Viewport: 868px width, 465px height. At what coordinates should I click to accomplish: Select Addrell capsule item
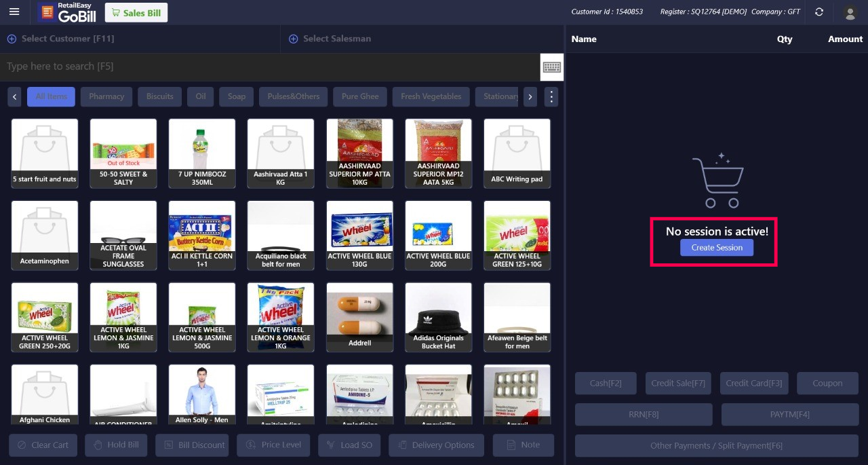click(x=359, y=318)
